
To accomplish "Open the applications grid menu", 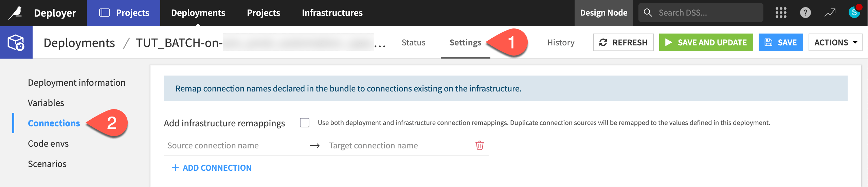I will pyautogui.click(x=781, y=13).
